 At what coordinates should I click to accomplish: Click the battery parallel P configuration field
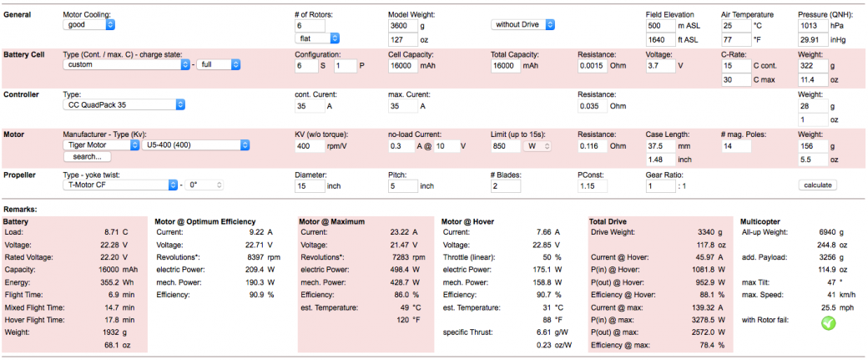[346, 66]
